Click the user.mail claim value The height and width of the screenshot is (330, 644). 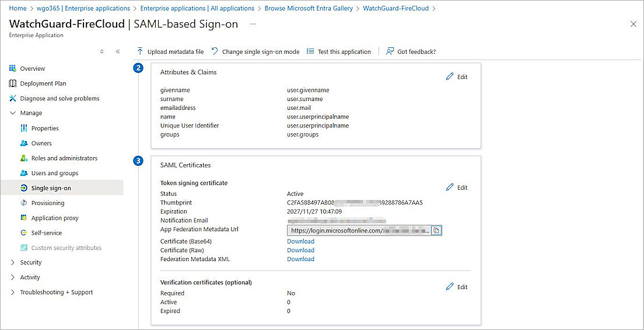[x=300, y=108]
